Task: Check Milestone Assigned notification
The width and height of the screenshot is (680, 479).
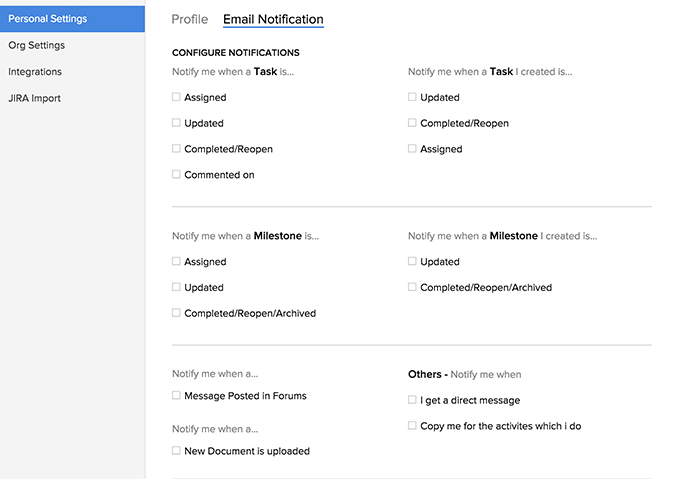Action: pos(176,262)
